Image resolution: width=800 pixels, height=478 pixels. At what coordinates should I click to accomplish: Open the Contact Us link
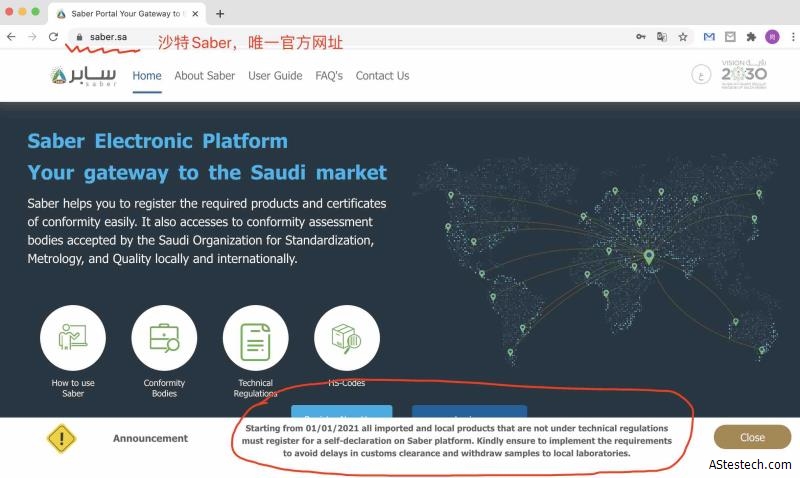point(382,76)
